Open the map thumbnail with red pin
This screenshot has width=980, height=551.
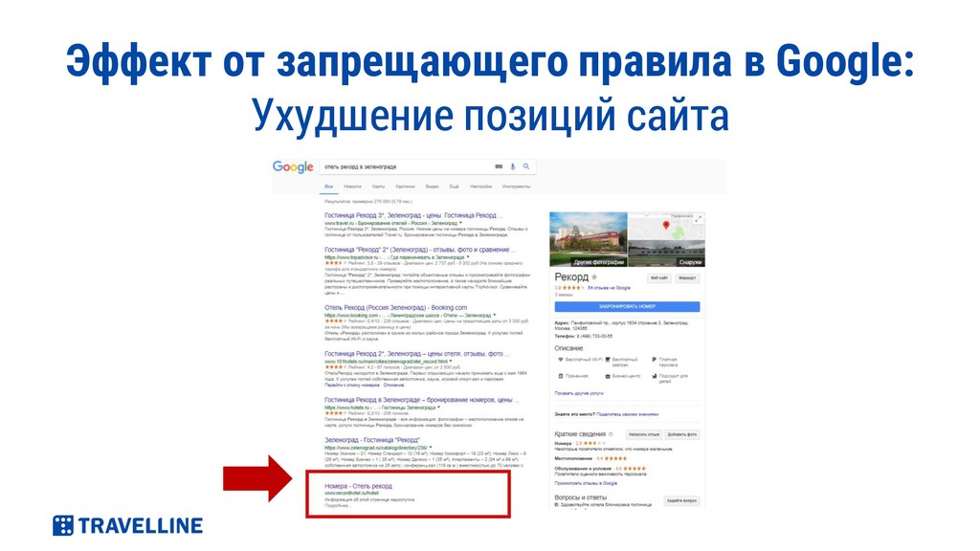pyautogui.click(x=666, y=226)
